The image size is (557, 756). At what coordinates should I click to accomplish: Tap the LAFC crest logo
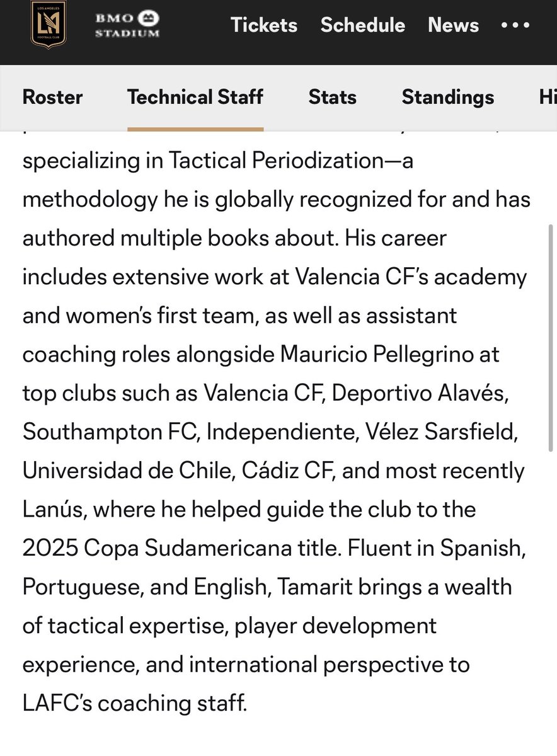tap(48, 25)
